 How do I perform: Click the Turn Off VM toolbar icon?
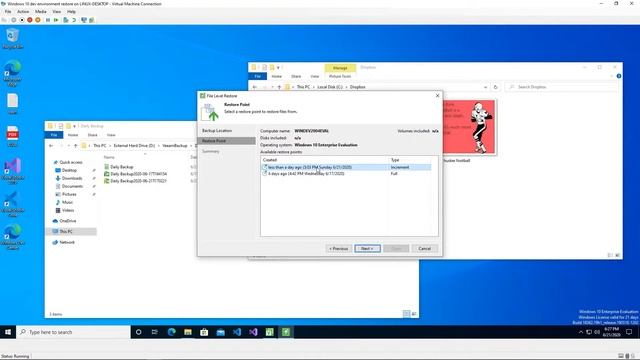pos(22,20)
